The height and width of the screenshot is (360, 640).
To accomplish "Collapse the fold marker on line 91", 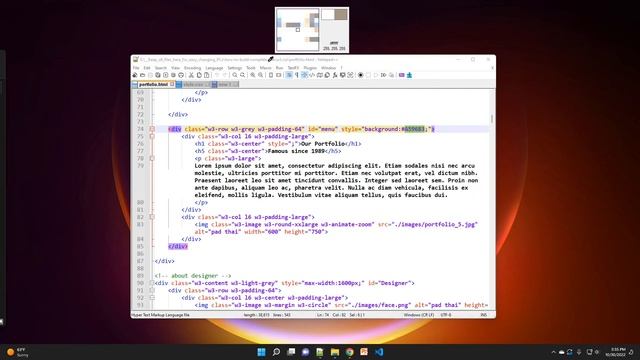I will (152, 290).
